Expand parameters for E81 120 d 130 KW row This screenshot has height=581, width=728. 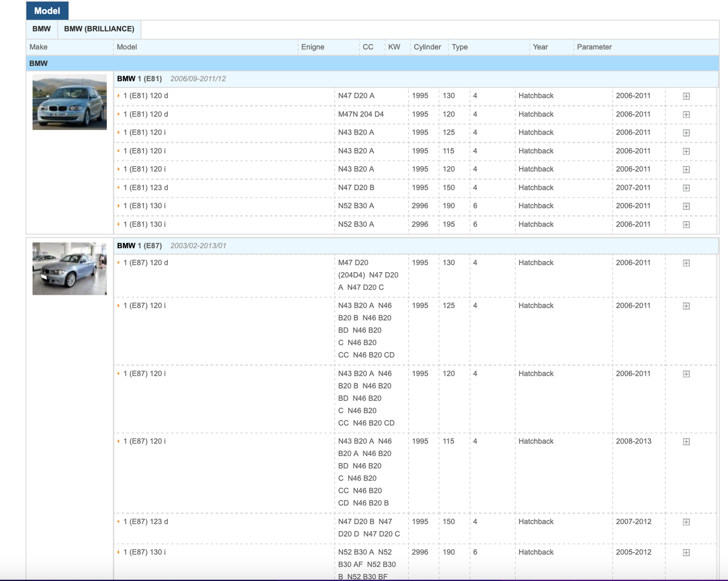[686, 96]
